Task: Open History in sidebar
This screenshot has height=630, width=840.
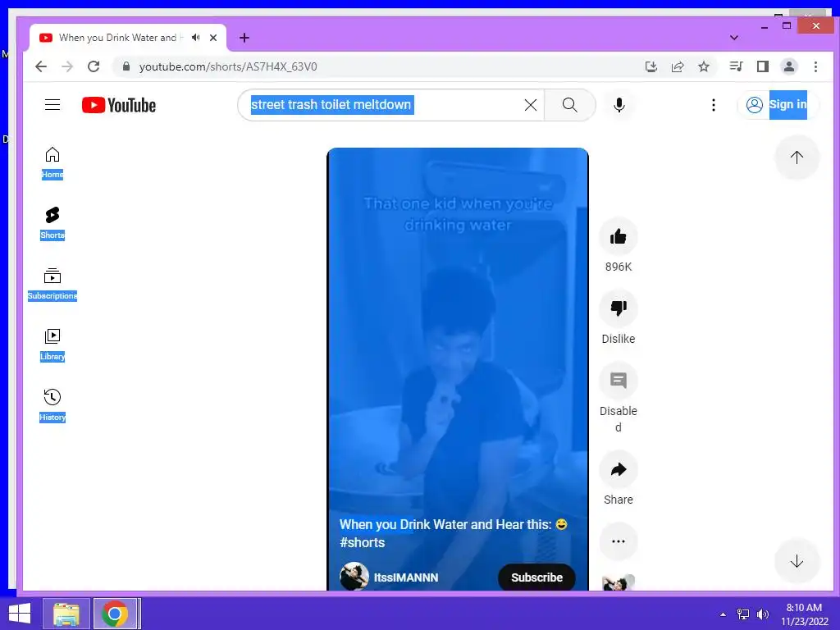Action: pos(52,405)
